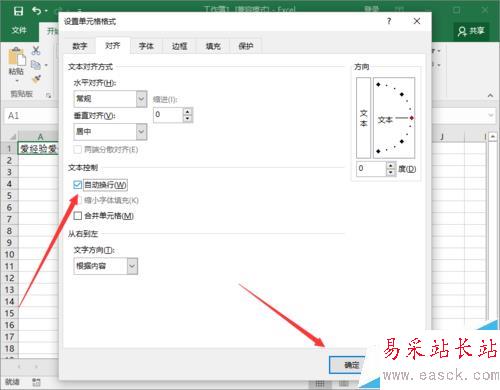Switch to the 字体 tab
The width and height of the screenshot is (500, 390).
click(x=146, y=46)
